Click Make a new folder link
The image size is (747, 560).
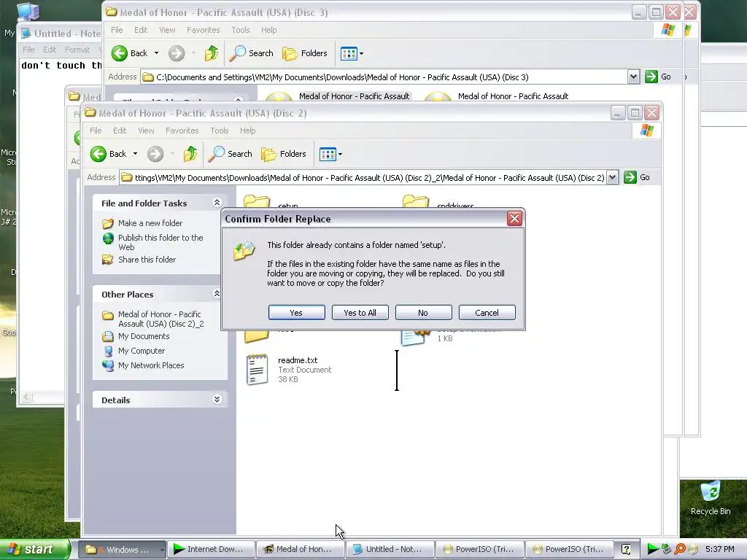150,223
